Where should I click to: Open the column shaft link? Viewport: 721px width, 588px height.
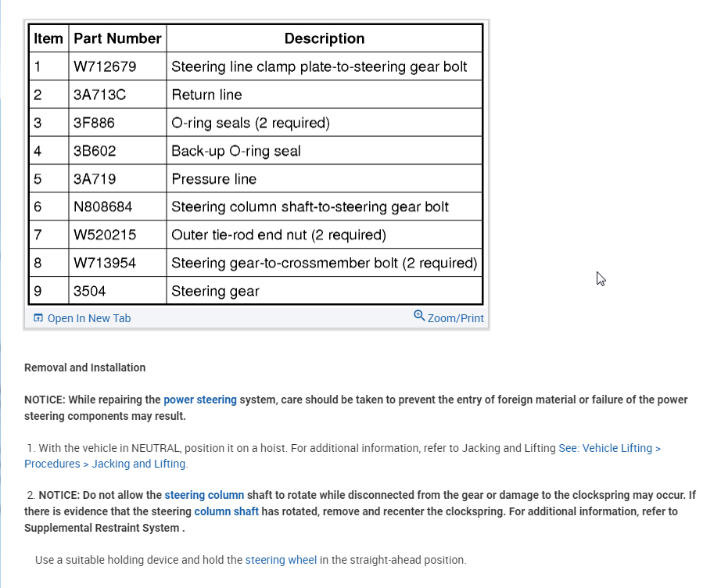point(226,511)
